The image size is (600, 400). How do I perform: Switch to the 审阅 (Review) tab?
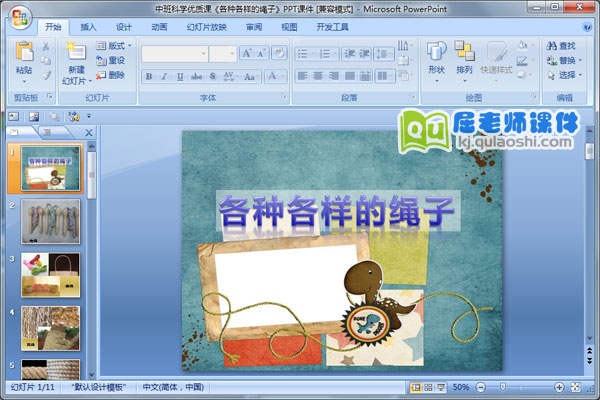[x=254, y=27]
